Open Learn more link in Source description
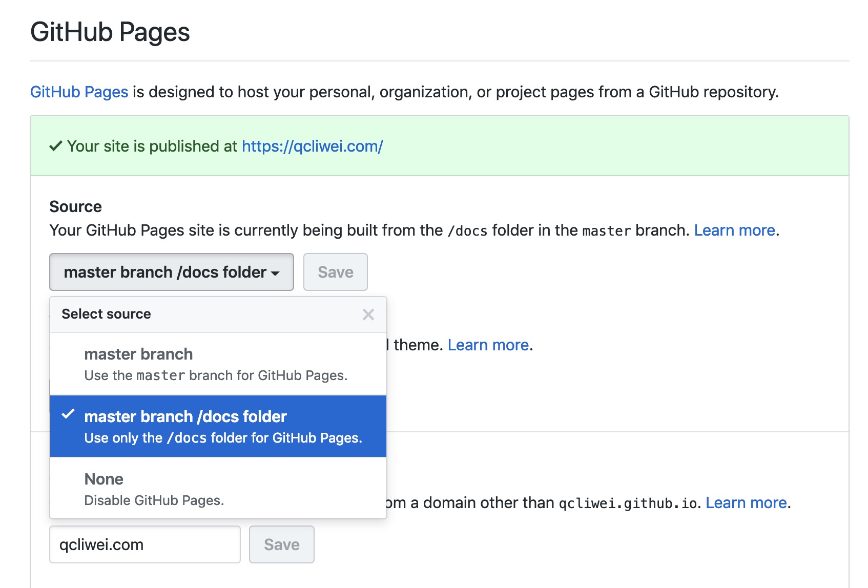 pos(734,230)
